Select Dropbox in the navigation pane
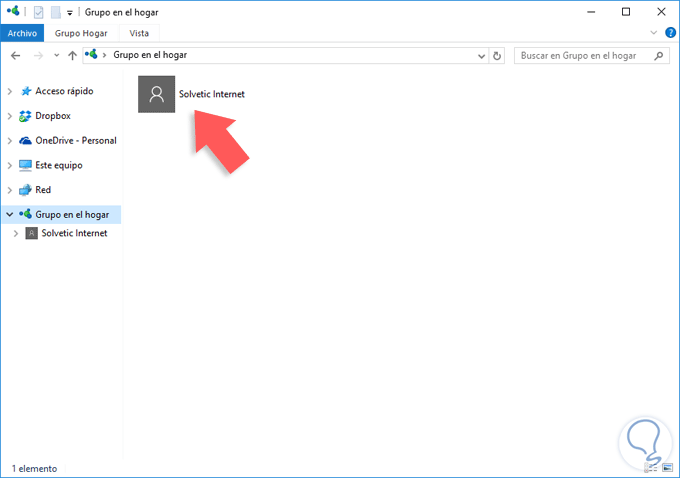680x478 pixels. [53, 116]
